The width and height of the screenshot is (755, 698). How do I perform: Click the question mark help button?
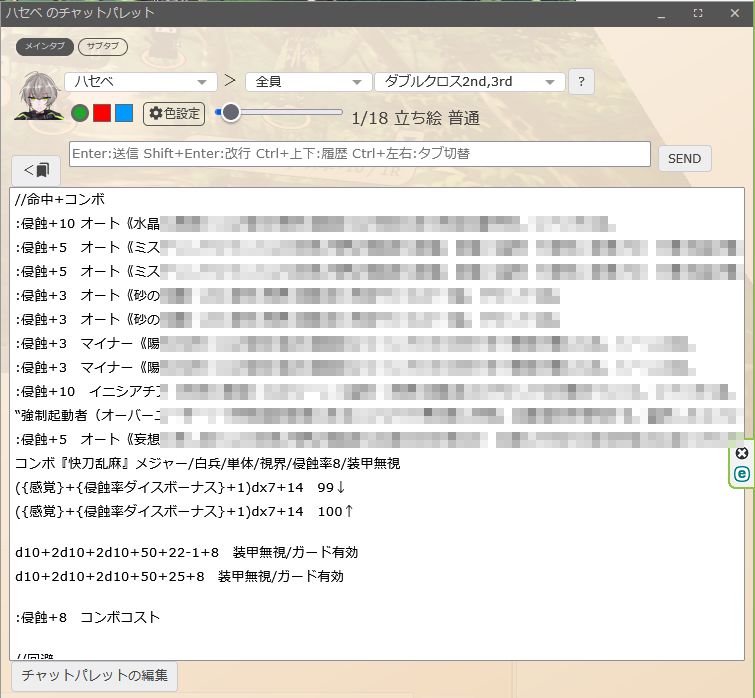(x=582, y=82)
